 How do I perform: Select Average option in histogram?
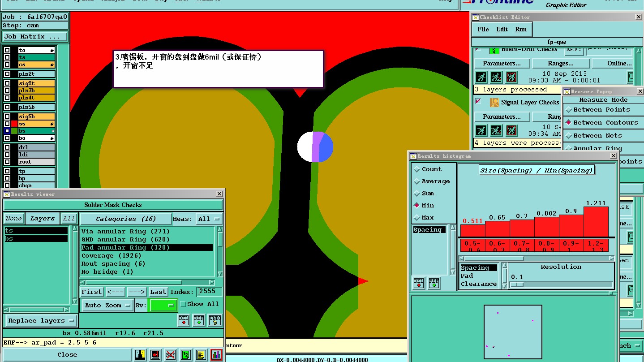pos(417,181)
